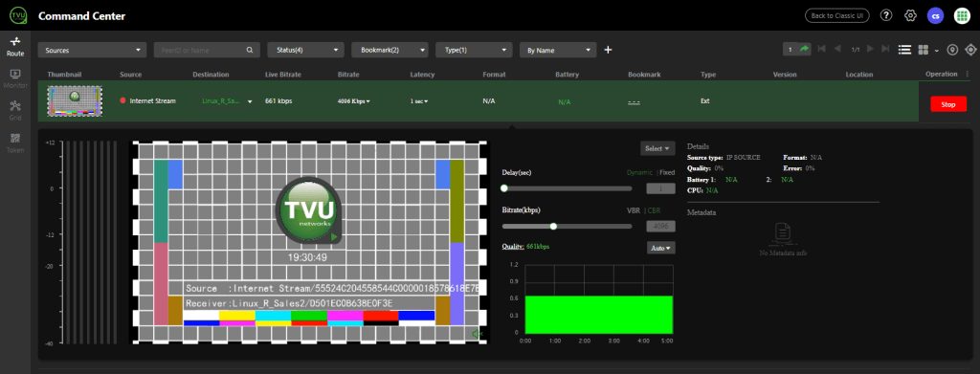Open the 4096 Kbps bitrate dropdown

(353, 101)
